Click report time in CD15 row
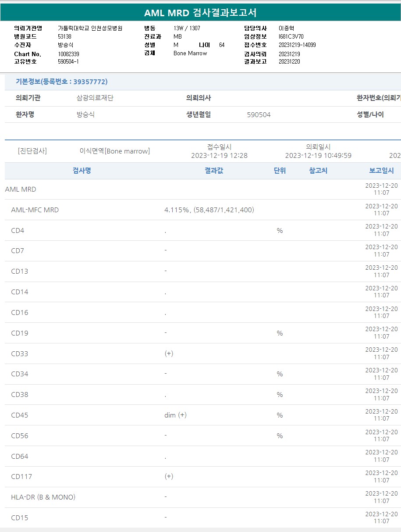Viewport: 401px width, 532px height. [x=382, y=518]
